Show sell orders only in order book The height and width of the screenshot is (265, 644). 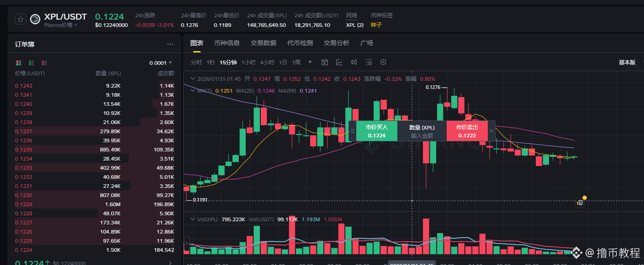coord(44,62)
